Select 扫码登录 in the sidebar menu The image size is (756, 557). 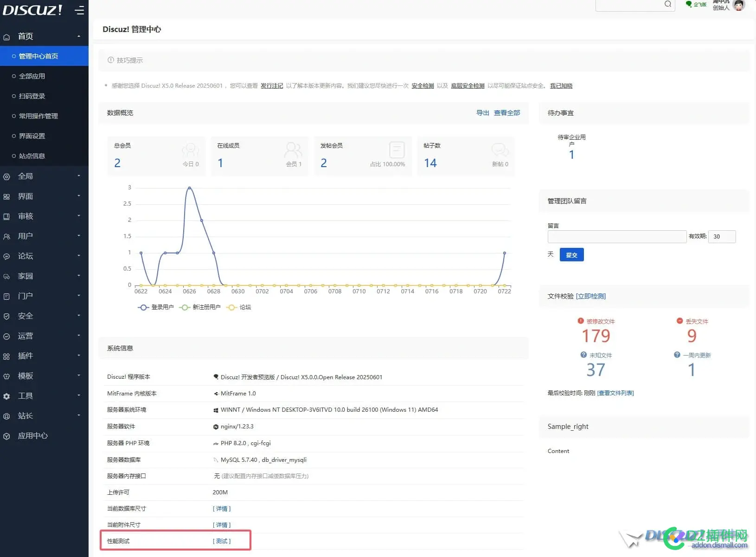[32, 96]
